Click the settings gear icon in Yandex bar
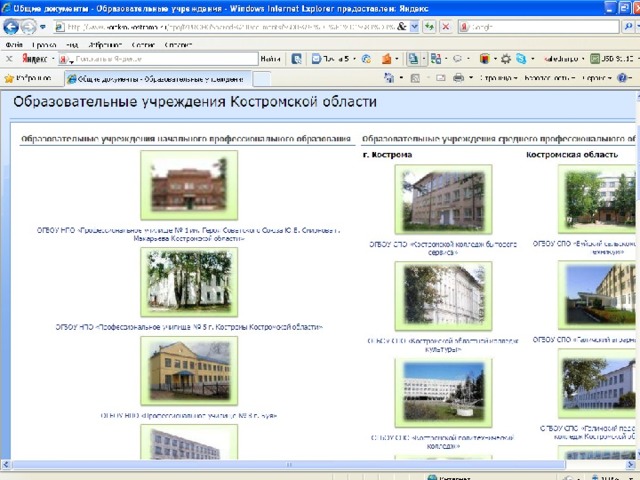Viewport: 640px width, 480px height. coord(506,59)
